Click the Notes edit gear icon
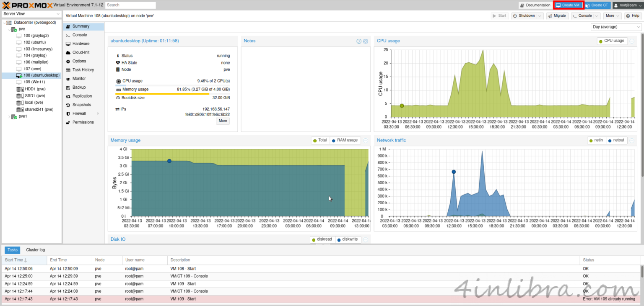The image size is (644, 306). 366,41
